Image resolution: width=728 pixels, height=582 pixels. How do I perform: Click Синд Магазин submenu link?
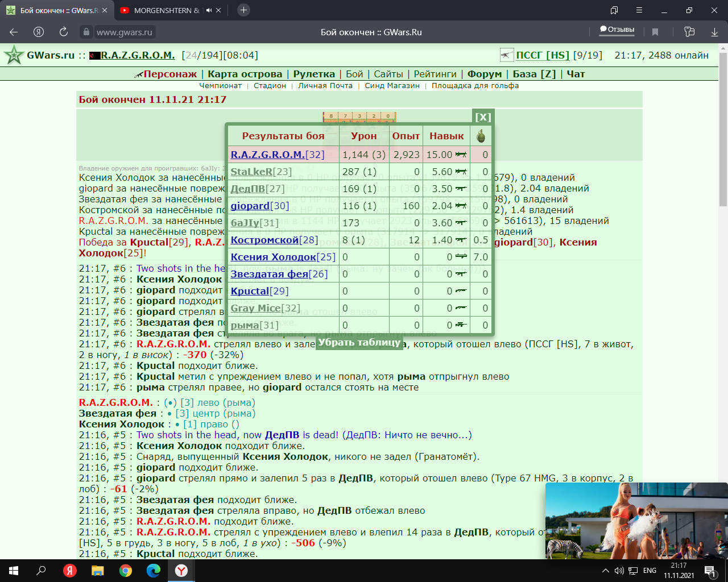[x=392, y=86]
